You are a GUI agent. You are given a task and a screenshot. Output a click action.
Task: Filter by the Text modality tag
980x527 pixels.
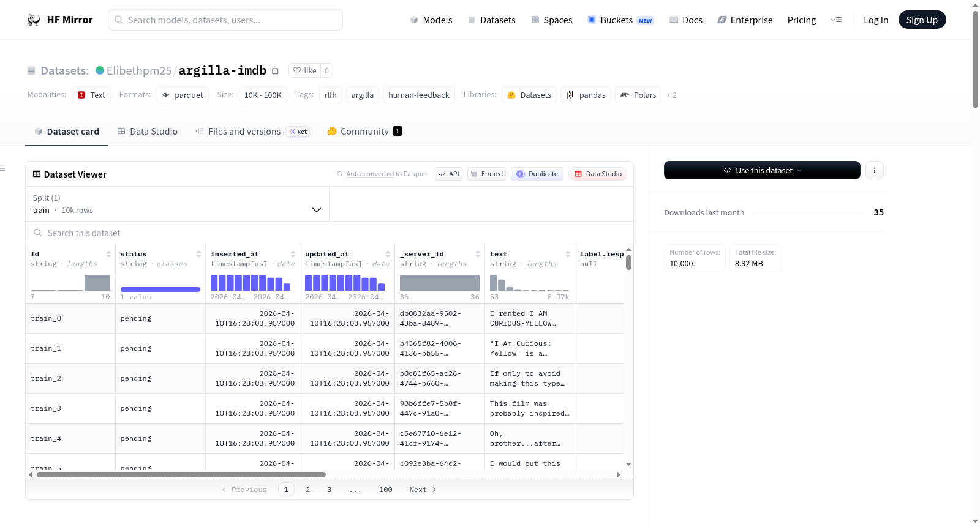point(91,95)
